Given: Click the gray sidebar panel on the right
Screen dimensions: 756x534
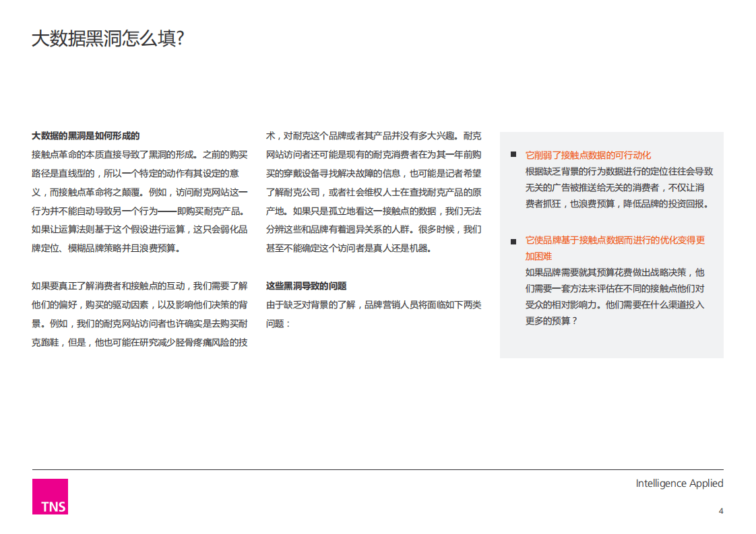Looking at the screenshot, I should 612,246.
